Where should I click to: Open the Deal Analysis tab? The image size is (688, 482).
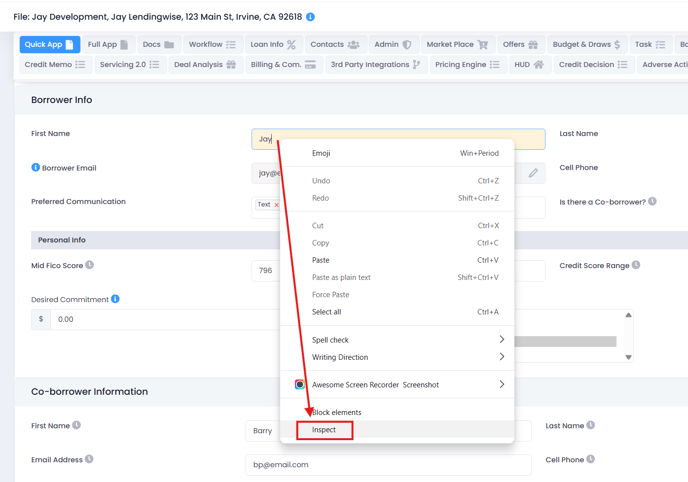pyautogui.click(x=205, y=64)
